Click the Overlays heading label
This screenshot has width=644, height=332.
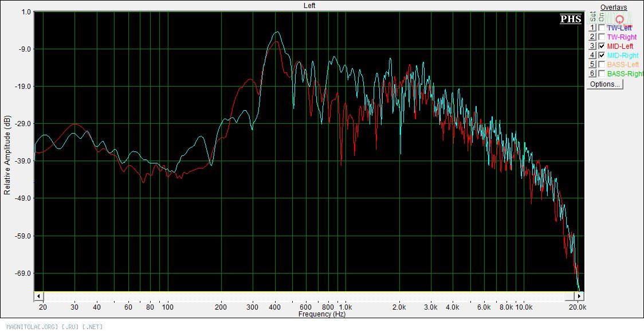pos(613,7)
